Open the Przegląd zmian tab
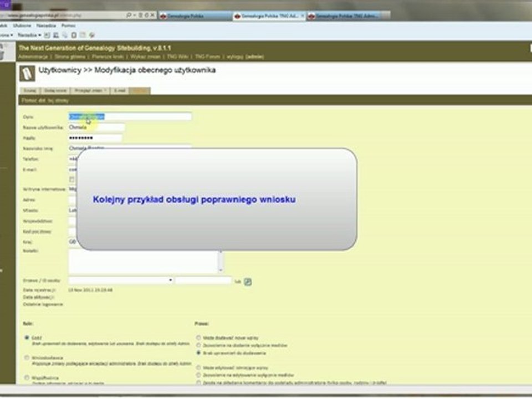The image size is (532, 399). pos(90,90)
